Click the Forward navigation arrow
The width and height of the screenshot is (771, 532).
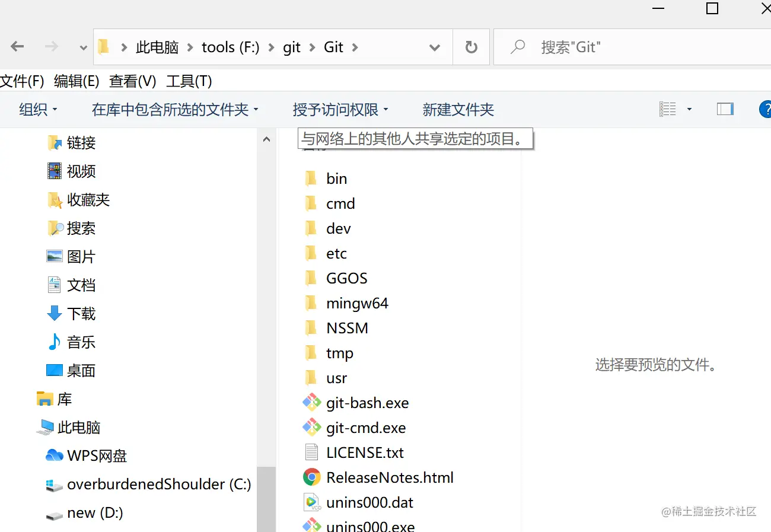[52, 47]
